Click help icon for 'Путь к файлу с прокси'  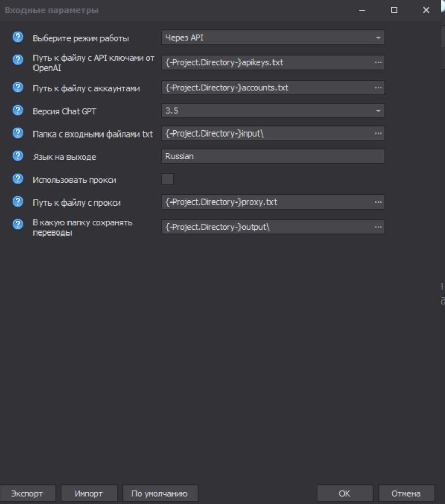pyautogui.click(x=18, y=201)
